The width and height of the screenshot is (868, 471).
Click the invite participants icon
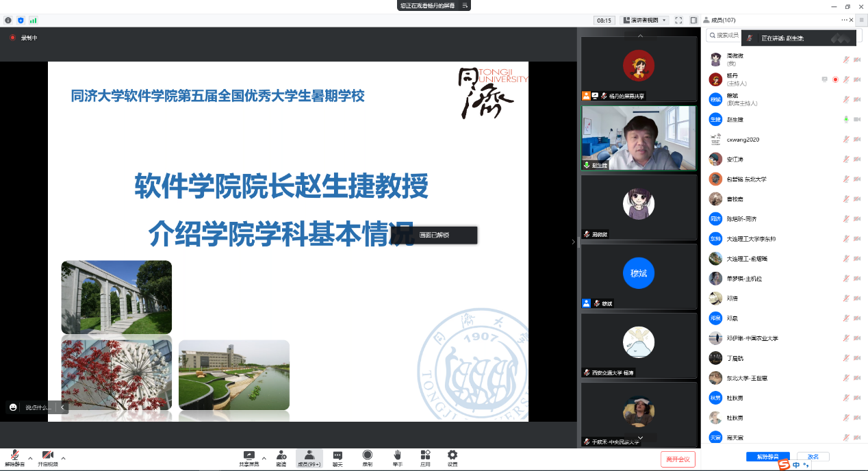(281, 456)
